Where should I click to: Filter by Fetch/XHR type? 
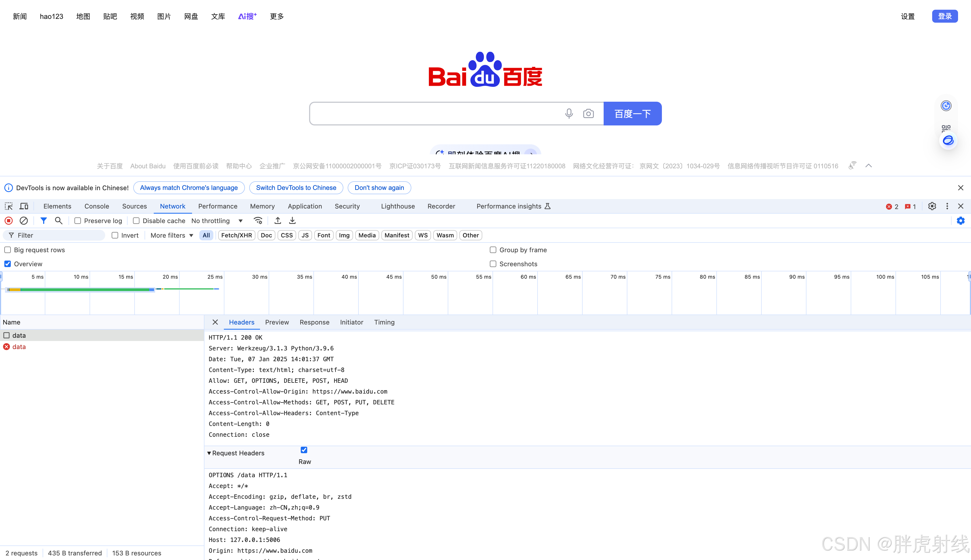[237, 235]
